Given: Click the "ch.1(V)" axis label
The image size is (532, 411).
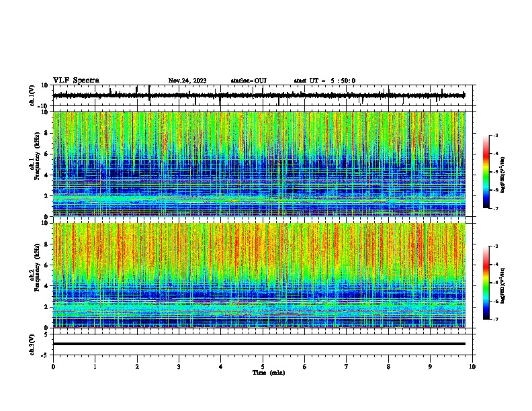Looking at the screenshot, I should [x=32, y=95].
